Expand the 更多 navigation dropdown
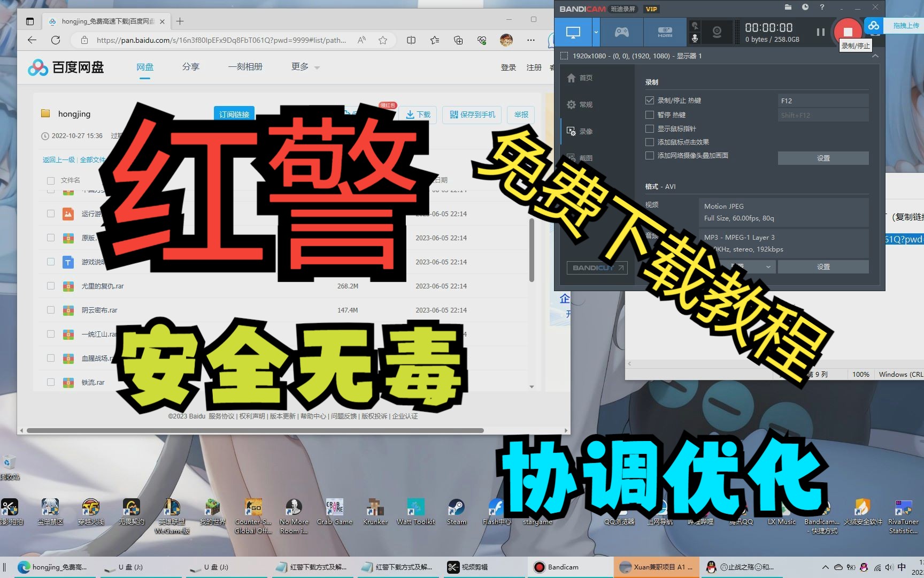This screenshot has height=578, width=924. pyautogui.click(x=305, y=67)
